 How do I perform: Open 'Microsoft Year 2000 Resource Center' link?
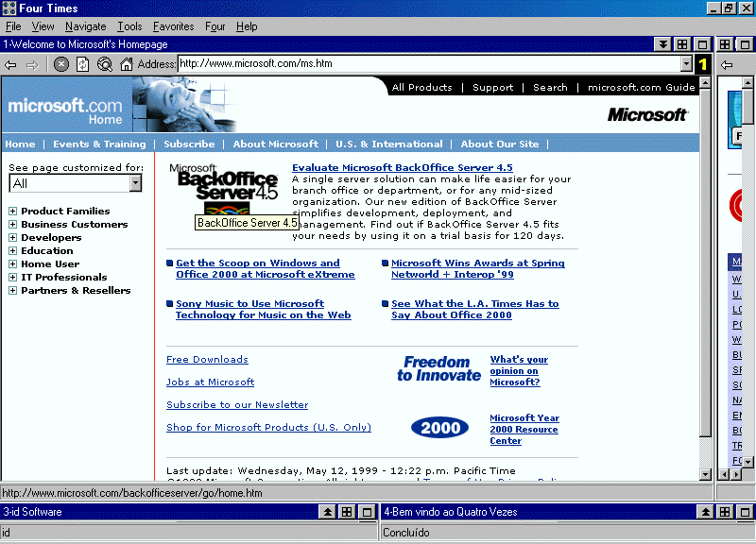(524, 430)
